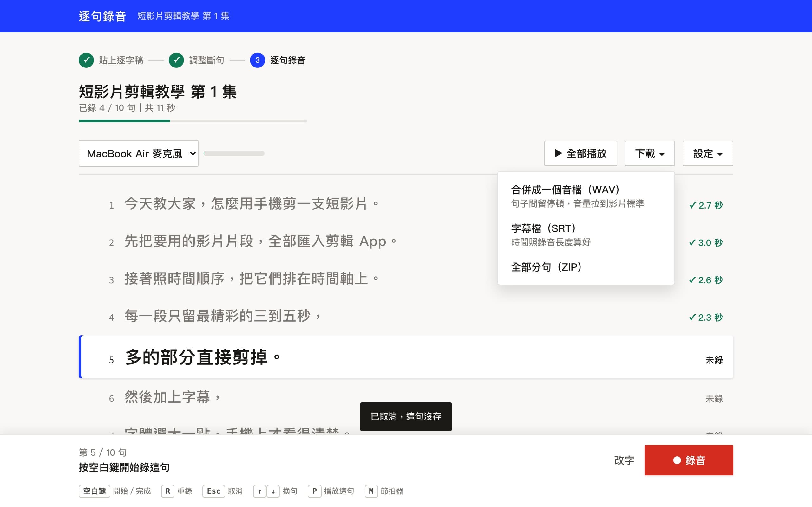Click the R key hint for 重錄
This screenshot has height=507, width=812.
click(168, 491)
